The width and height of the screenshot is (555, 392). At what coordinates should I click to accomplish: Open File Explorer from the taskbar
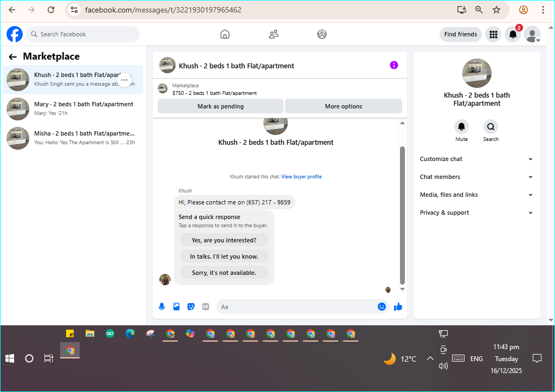[90, 333]
